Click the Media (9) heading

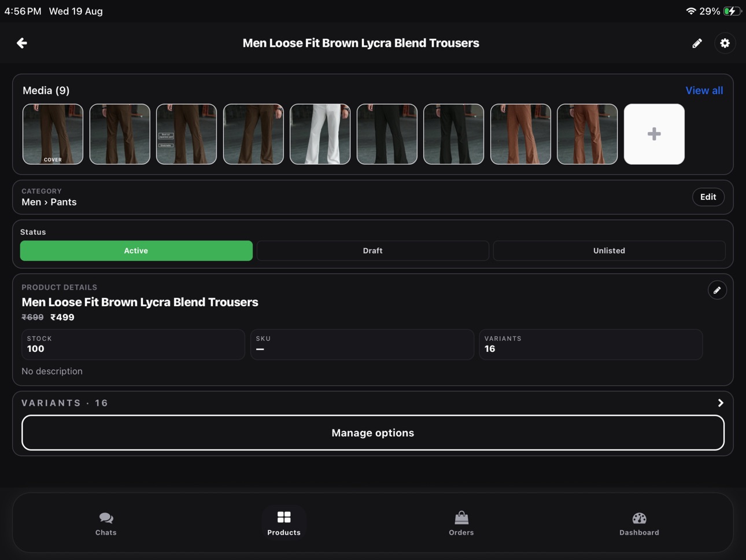pos(46,90)
